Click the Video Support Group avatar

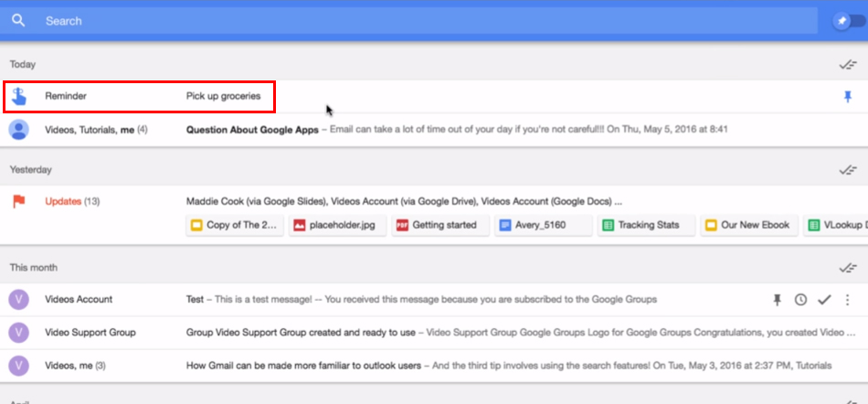point(19,333)
